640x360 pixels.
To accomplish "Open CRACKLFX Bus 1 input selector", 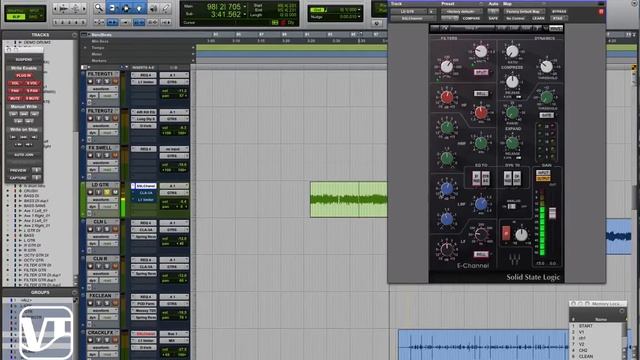I will [x=174, y=333].
